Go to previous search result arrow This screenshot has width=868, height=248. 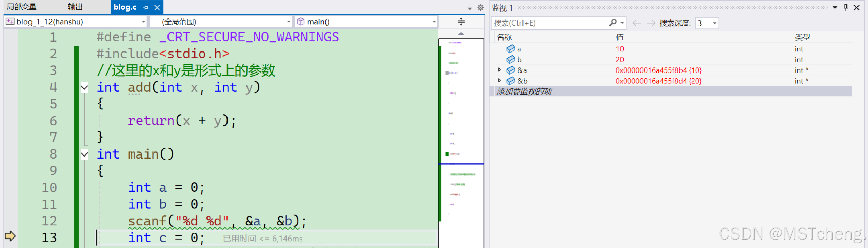click(637, 23)
